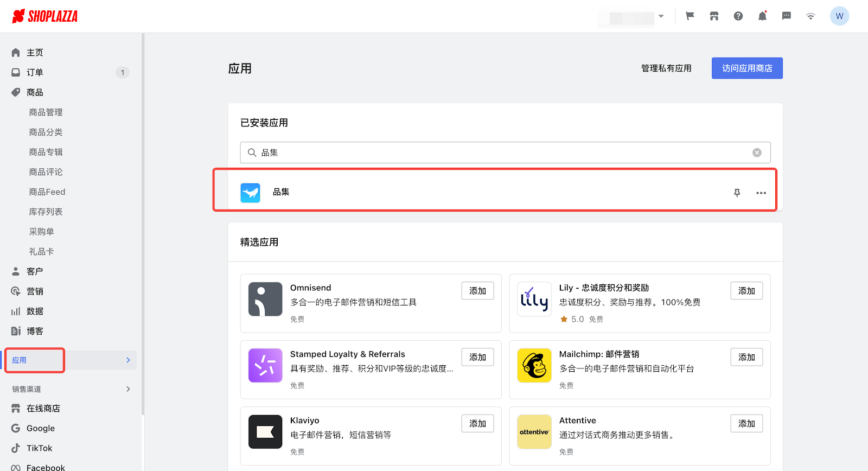Add the Attentive app

[746, 423]
